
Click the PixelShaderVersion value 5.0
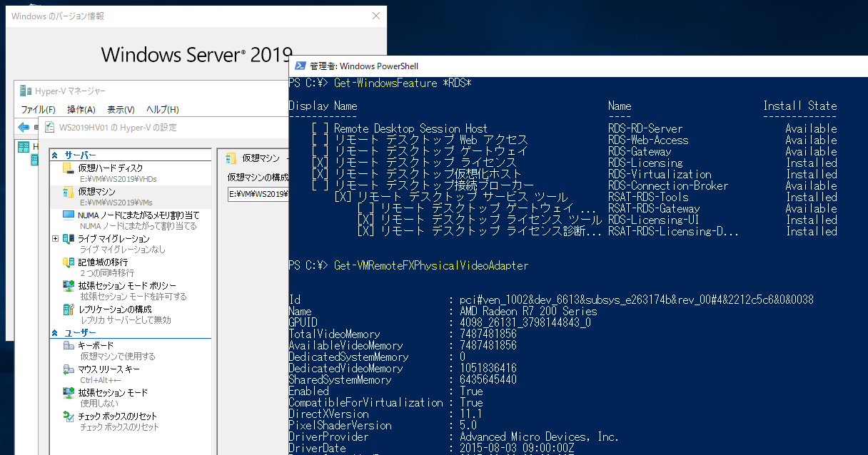pyautogui.click(x=468, y=426)
